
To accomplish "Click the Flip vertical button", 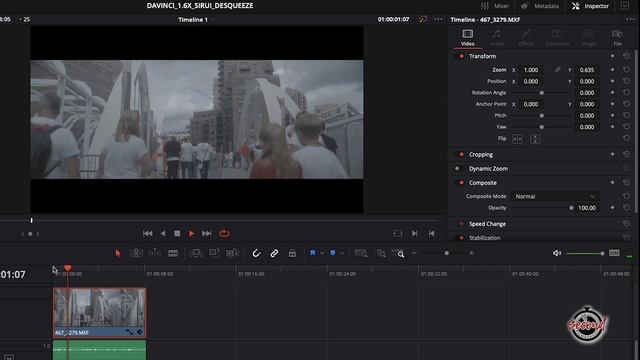I will [x=535, y=139].
